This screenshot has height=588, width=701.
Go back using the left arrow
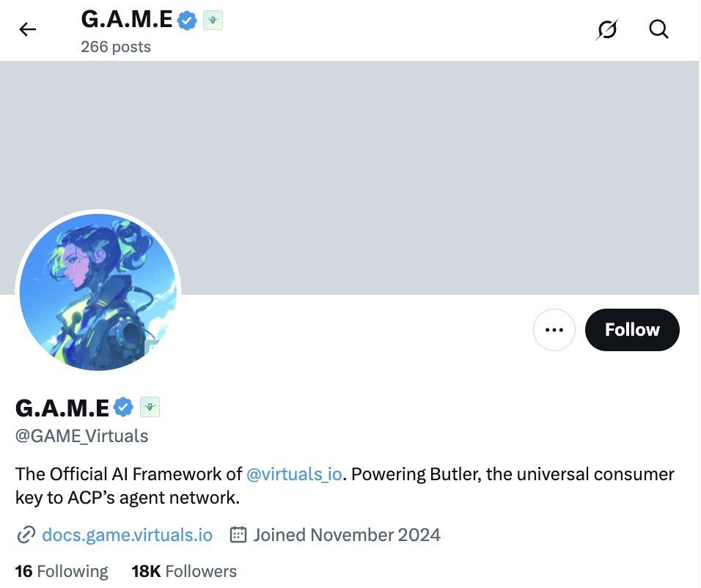(28, 29)
